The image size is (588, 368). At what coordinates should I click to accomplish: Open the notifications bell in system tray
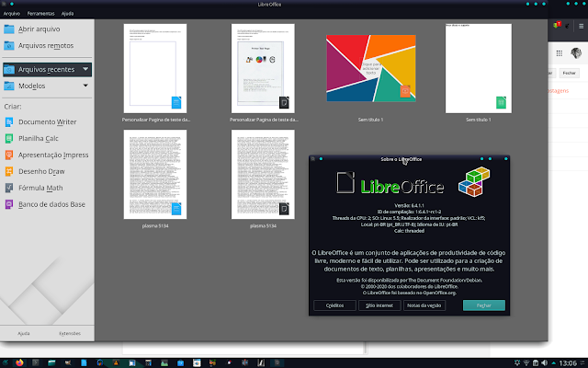pyautogui.click(x=517, y=362)
